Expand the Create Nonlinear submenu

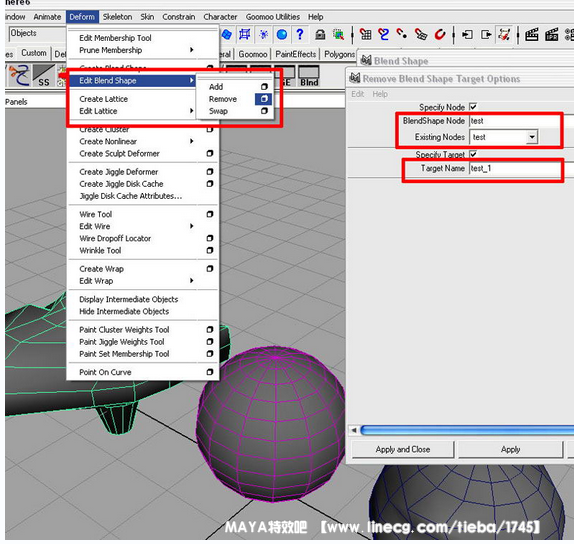tap(192, 141)
